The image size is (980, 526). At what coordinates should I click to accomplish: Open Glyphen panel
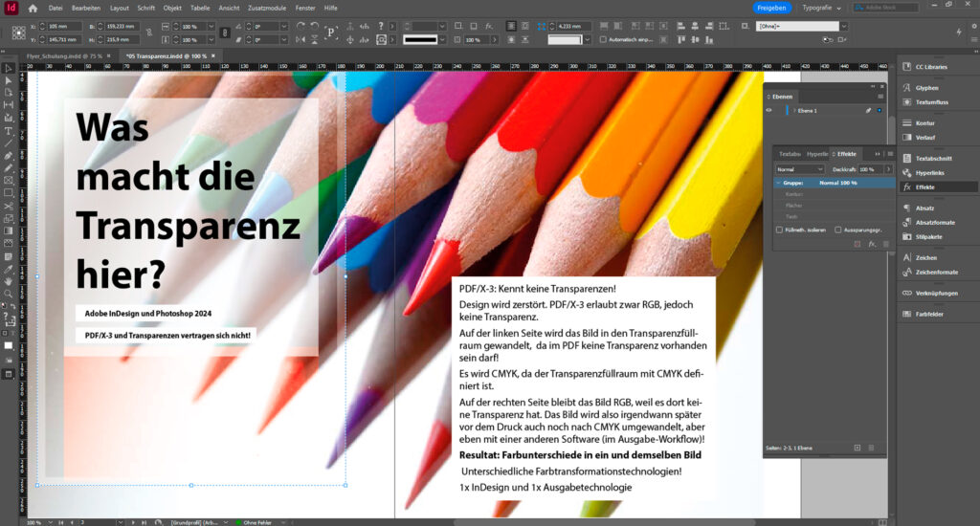pyautogui.click(x=926, y=88)
